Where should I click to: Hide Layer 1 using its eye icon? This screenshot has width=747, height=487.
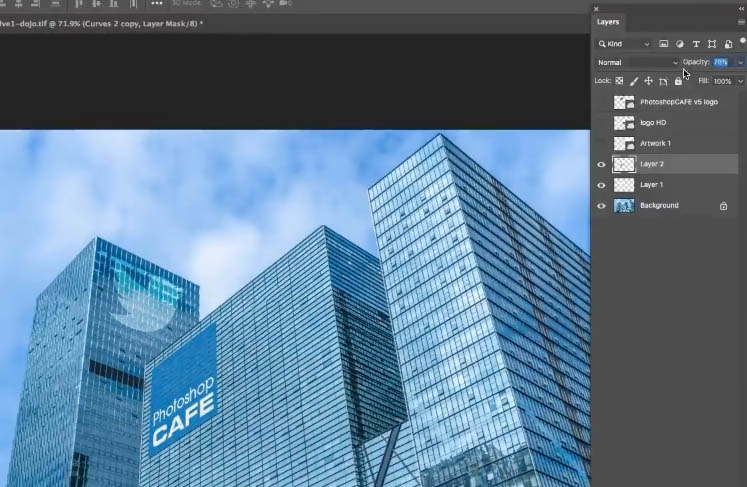(x=601, y=185)
